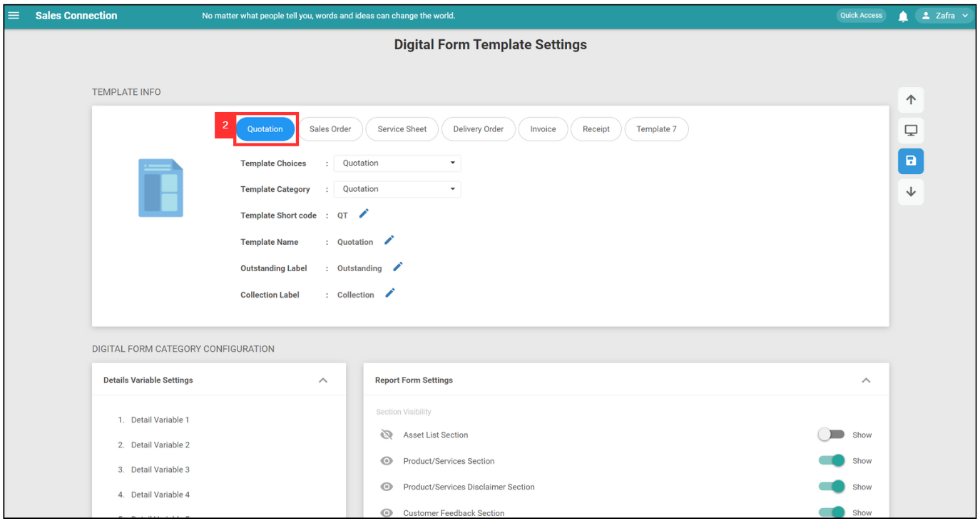Viewport: 980px width, 521px height.
Task: Edit the Collection Label pencil
Action: click(390, 293)
